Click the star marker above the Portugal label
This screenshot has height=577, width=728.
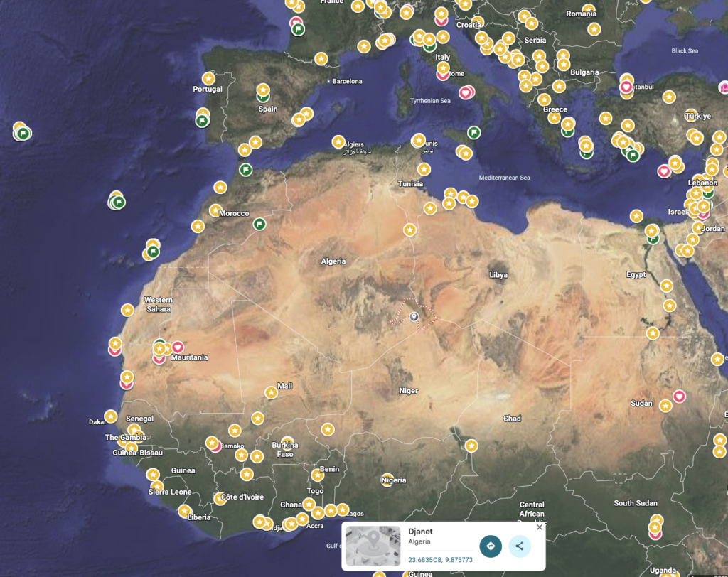(208, 78)
